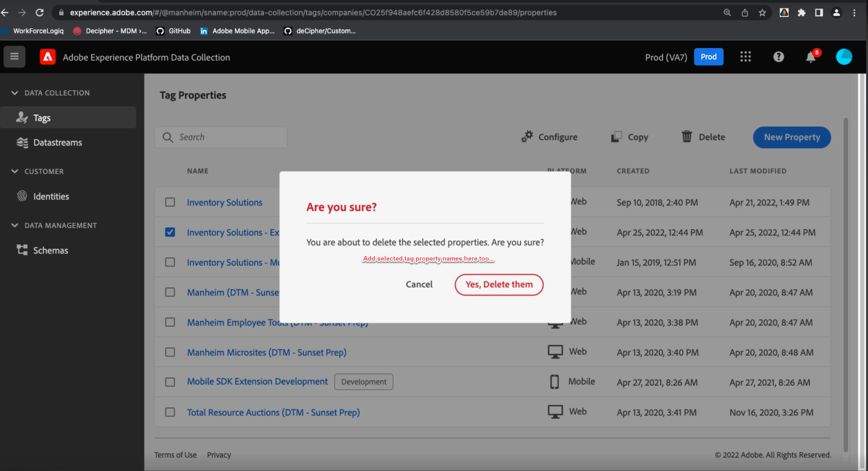Confirm with Yes, Delete them button

499,284
